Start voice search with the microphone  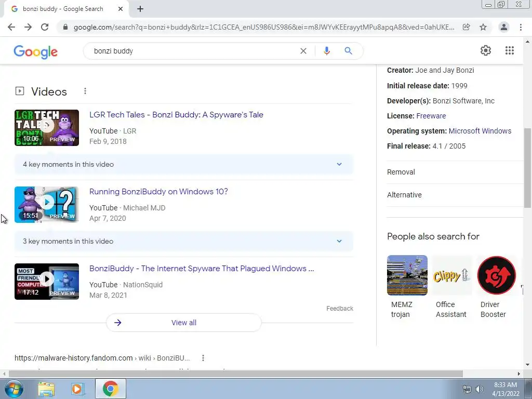click(x=327, y=51)
